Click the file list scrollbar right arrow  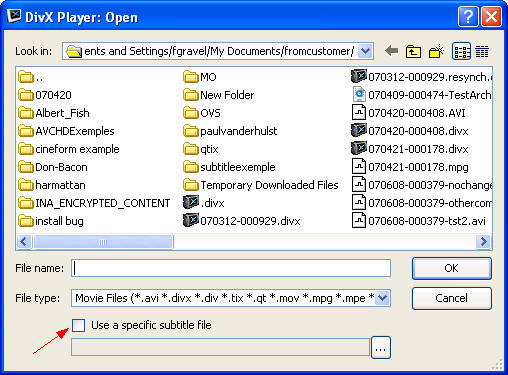[484, 241]
